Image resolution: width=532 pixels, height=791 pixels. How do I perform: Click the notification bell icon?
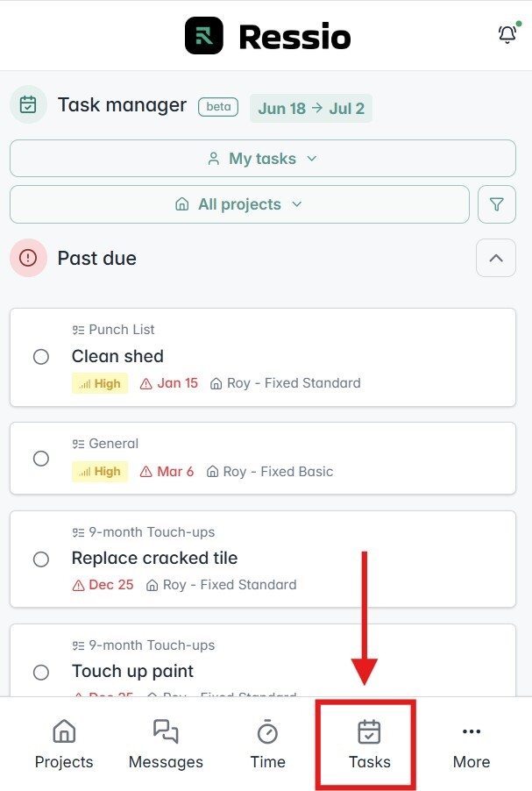click(x=506, y=35)
